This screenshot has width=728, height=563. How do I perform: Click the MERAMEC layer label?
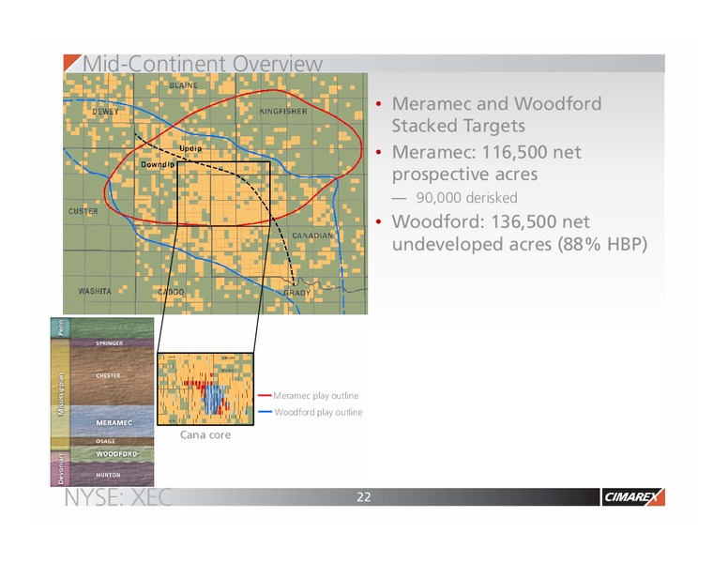tap(114, 422)
